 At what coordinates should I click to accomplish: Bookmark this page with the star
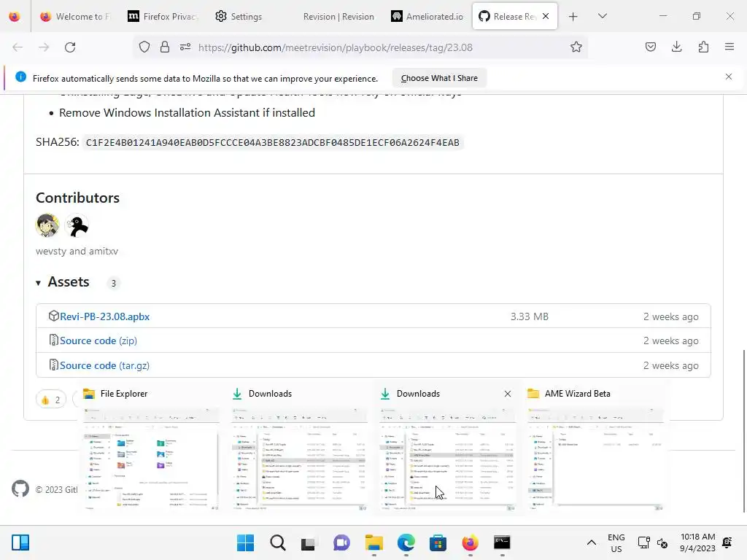[x=576, y=47]
